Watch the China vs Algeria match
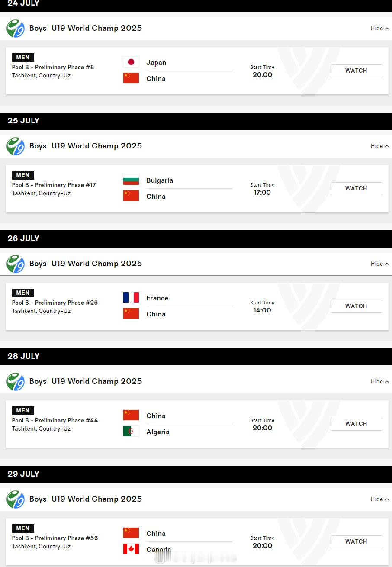Viewport: 392px width, 567px height. 356,424
